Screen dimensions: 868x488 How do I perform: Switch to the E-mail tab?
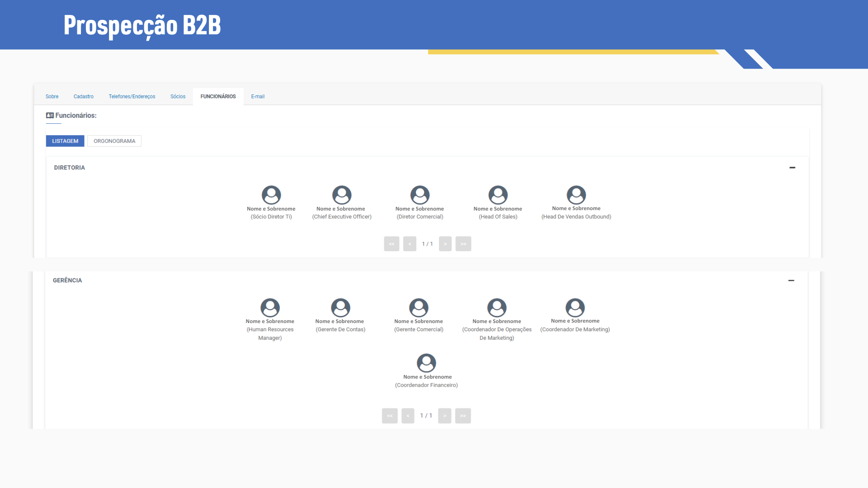coord(258,97)
